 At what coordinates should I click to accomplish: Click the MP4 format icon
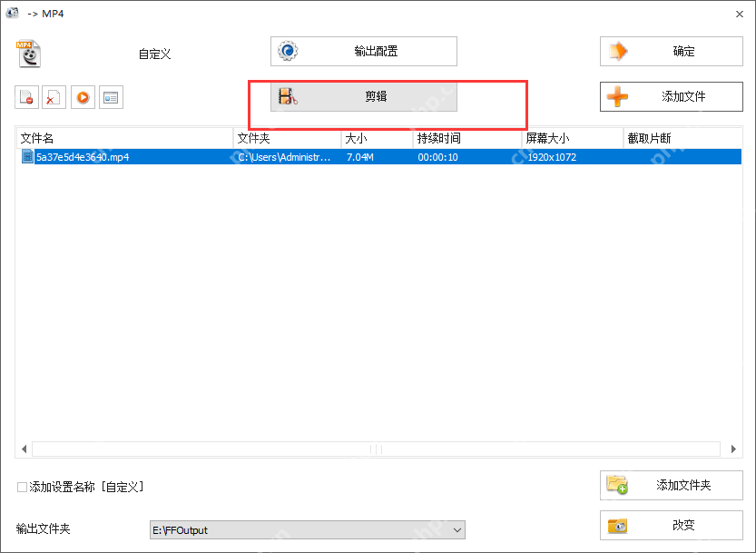28,54
